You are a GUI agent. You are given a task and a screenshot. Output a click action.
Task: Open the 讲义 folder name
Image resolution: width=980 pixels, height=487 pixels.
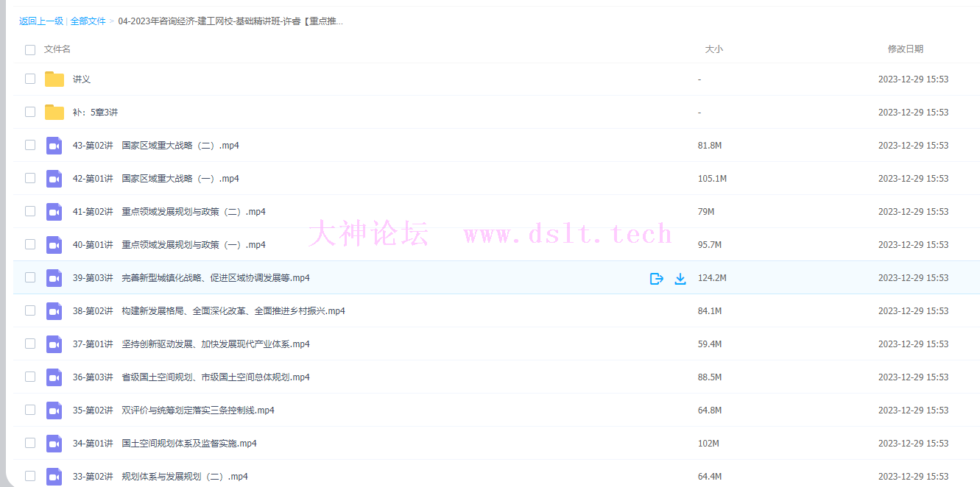[82, 79]
